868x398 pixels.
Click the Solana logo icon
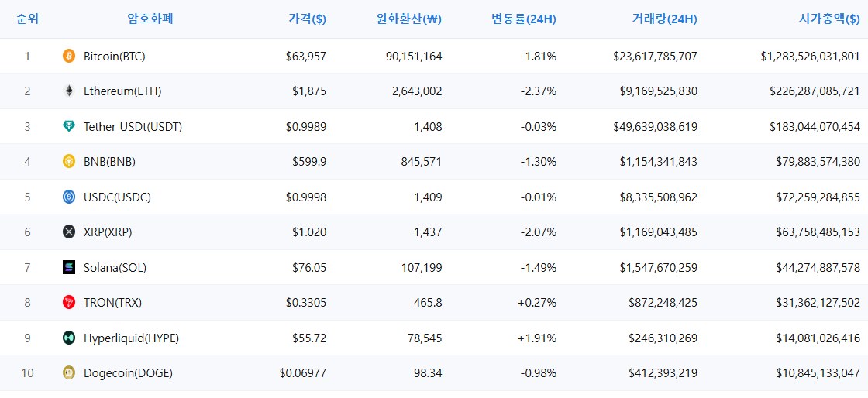coord(69,268)
